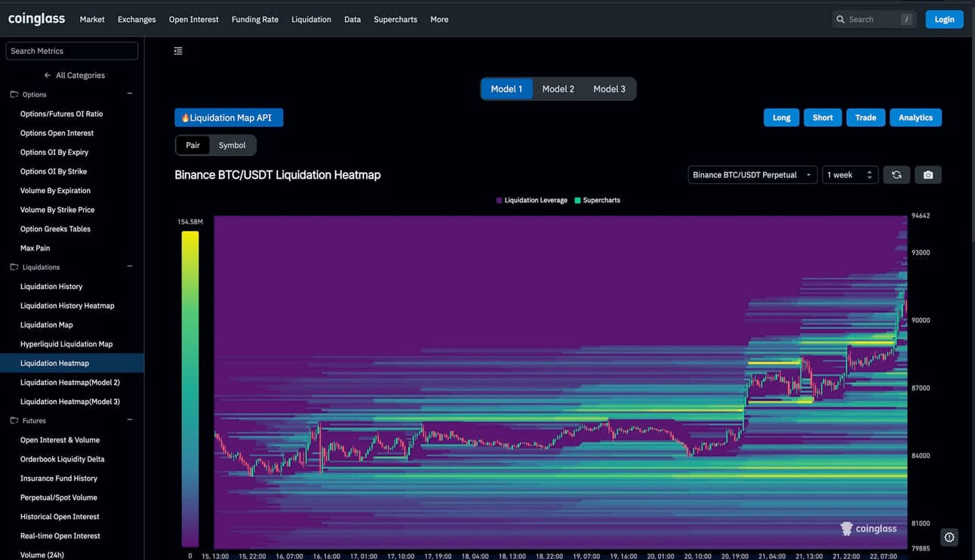This screenshot has width=975, height=560.
Task: Click the Options folder icon
Action: pos(14,94)
